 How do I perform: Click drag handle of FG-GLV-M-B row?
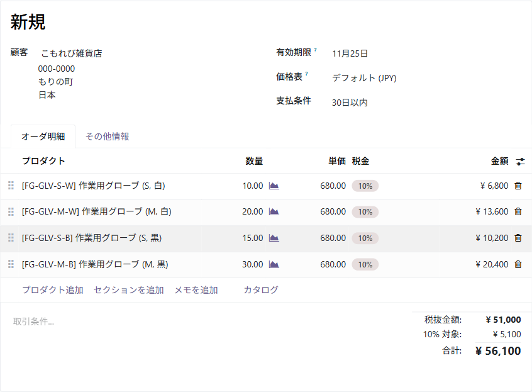pyautogui.click(x=11, y=264)
